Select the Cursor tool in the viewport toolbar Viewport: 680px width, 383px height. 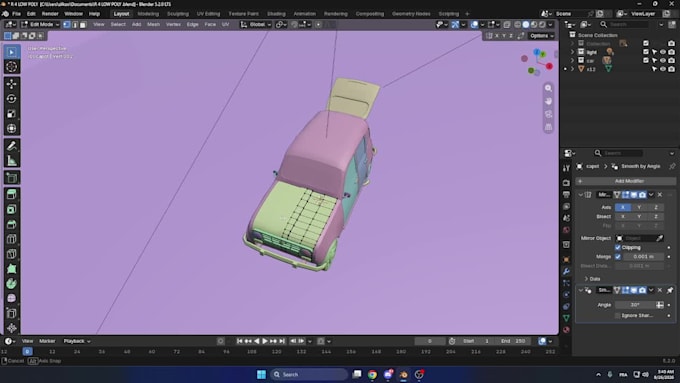(12, 66)
